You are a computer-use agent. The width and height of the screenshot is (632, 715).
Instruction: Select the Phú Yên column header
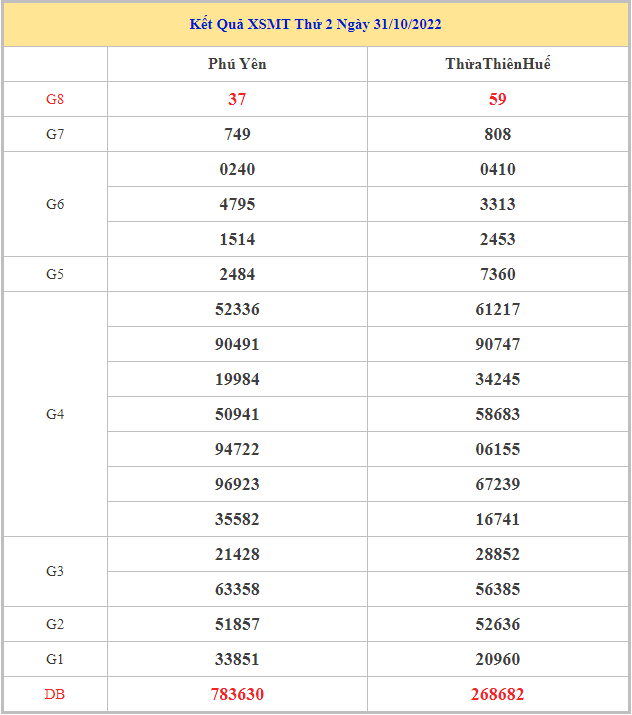point(237,64)
